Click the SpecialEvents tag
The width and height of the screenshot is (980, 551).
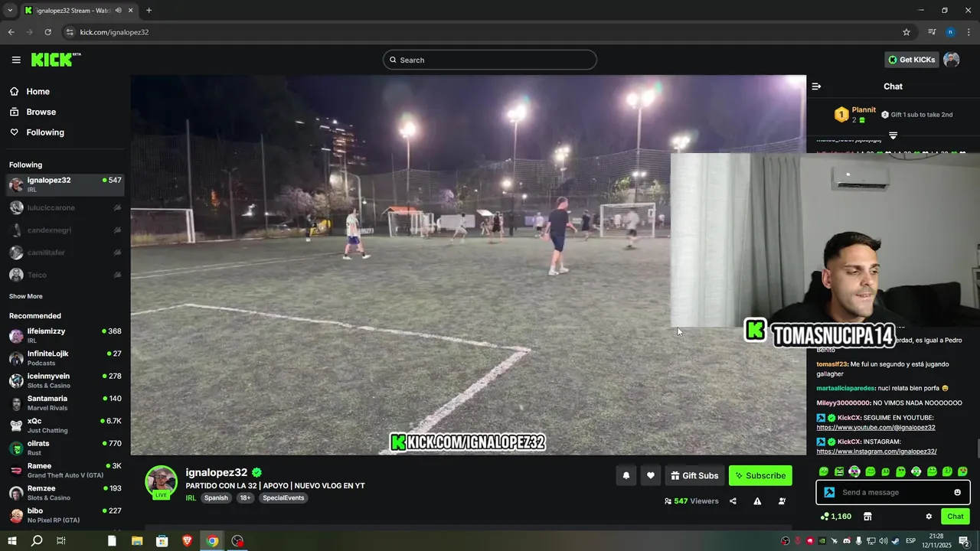[x=283, y=498]
